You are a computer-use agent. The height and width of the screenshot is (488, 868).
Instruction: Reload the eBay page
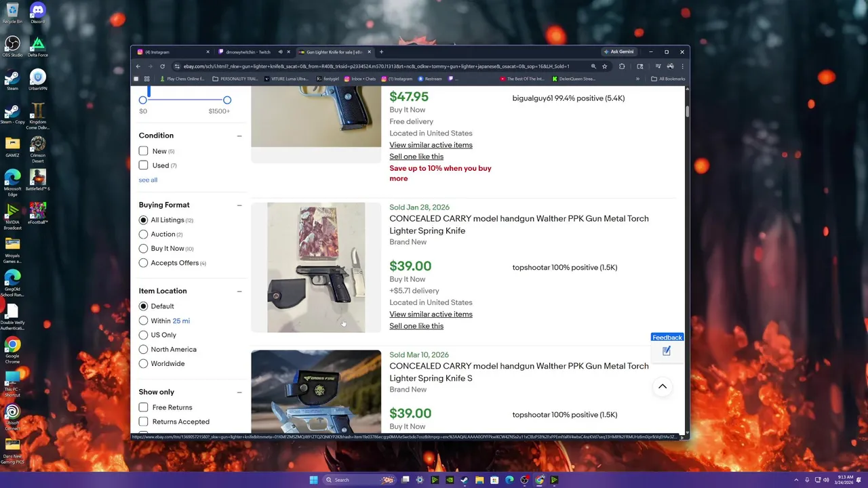tap(162, 66)
